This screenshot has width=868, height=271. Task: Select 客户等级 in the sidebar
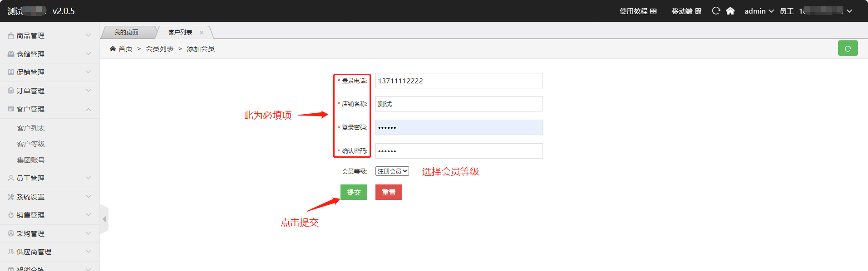pyautogui.click(x=31, y=144)
